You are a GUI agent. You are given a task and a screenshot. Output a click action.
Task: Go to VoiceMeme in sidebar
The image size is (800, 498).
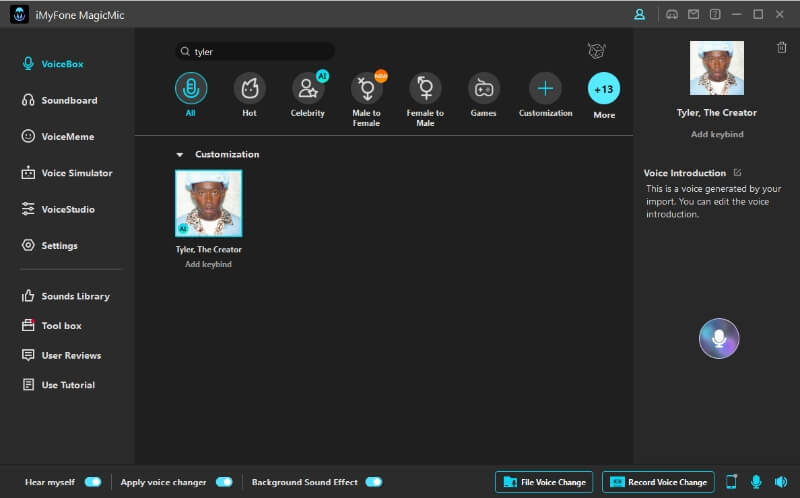[58, 136]
